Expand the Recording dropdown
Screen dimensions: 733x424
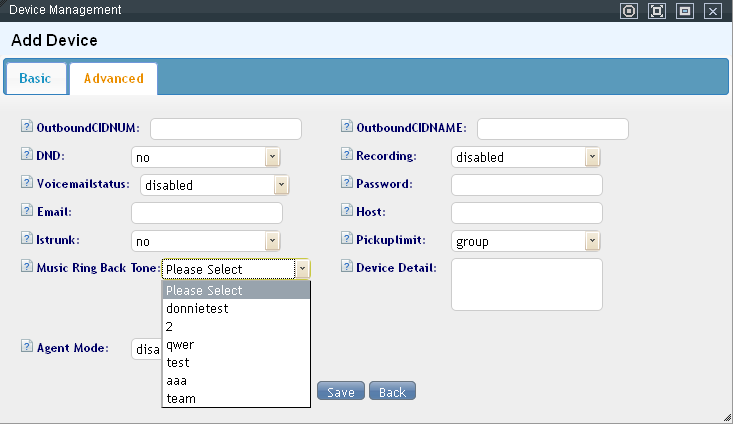526,157
